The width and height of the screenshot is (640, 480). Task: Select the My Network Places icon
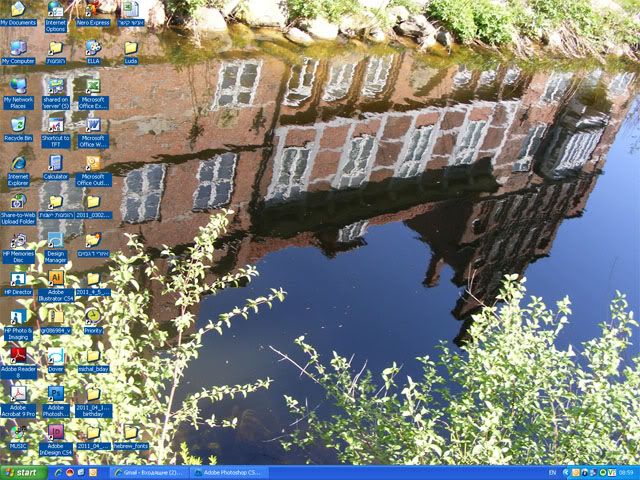coord(18,86)
